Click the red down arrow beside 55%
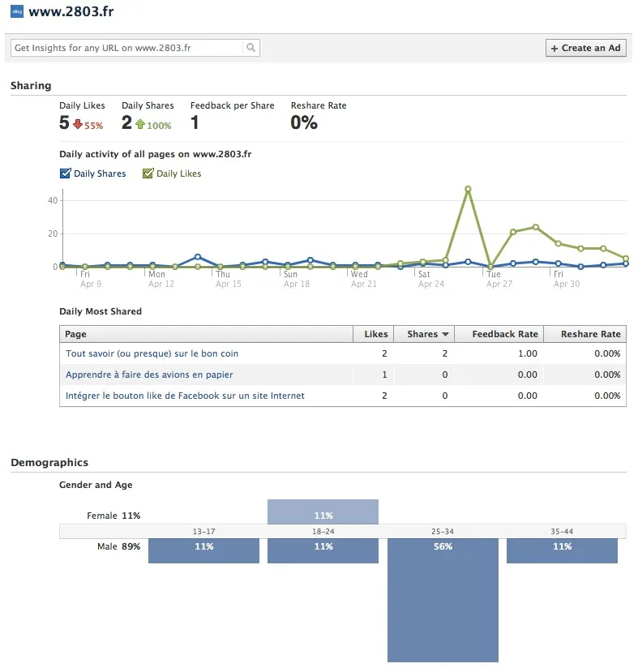638x672 pixels. coord(78,124)
